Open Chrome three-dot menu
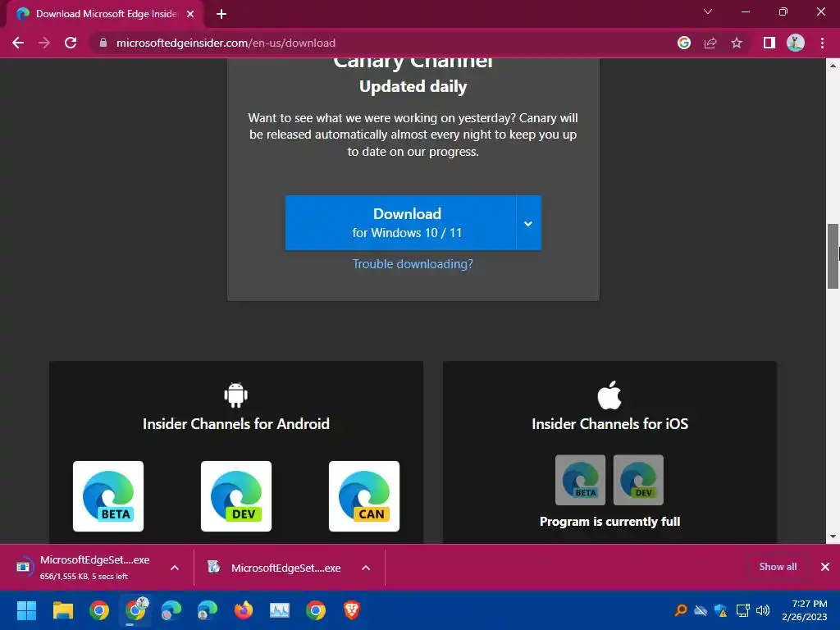Image resolution: width=840 pixels, height=630 pixels. 822,43
